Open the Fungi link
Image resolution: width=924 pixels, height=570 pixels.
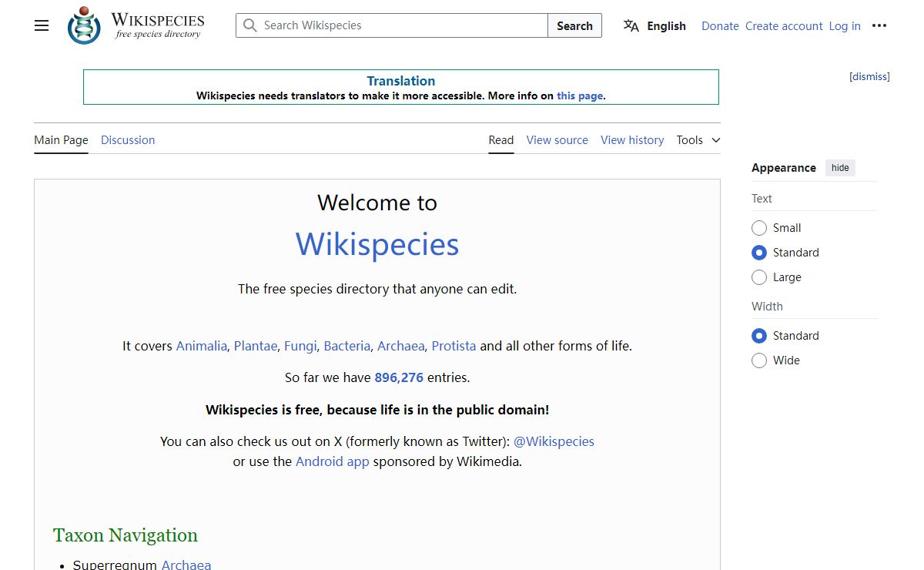(300, 346)
